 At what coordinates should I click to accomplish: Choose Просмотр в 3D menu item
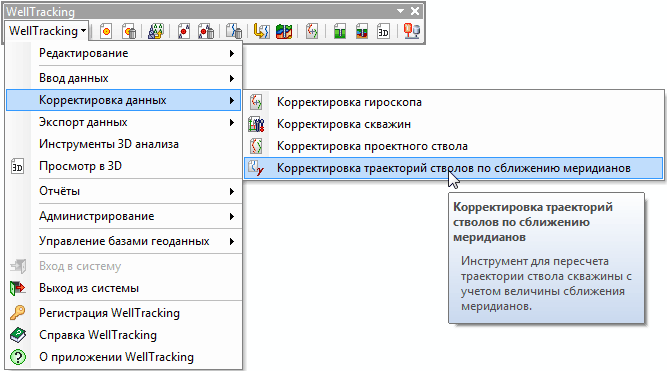point(124,166)
